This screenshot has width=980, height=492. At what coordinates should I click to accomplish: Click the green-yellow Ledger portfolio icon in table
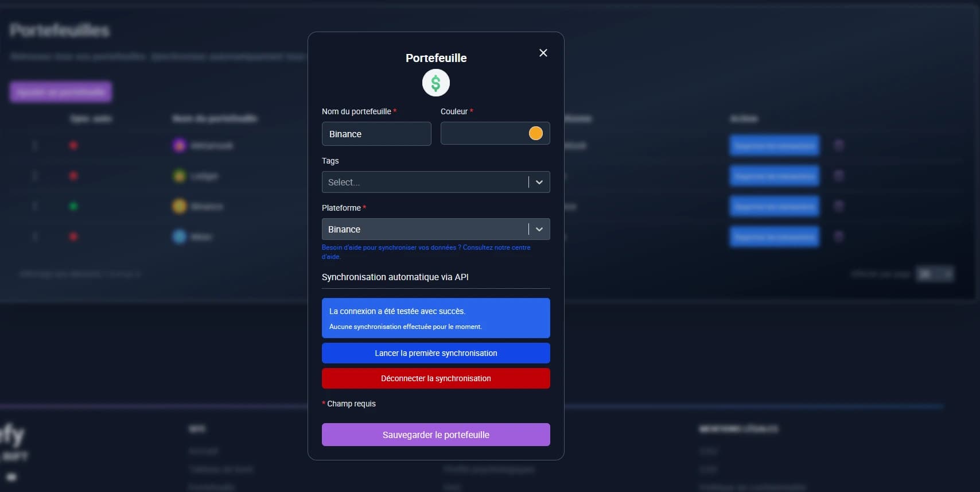tap(180, 176)
